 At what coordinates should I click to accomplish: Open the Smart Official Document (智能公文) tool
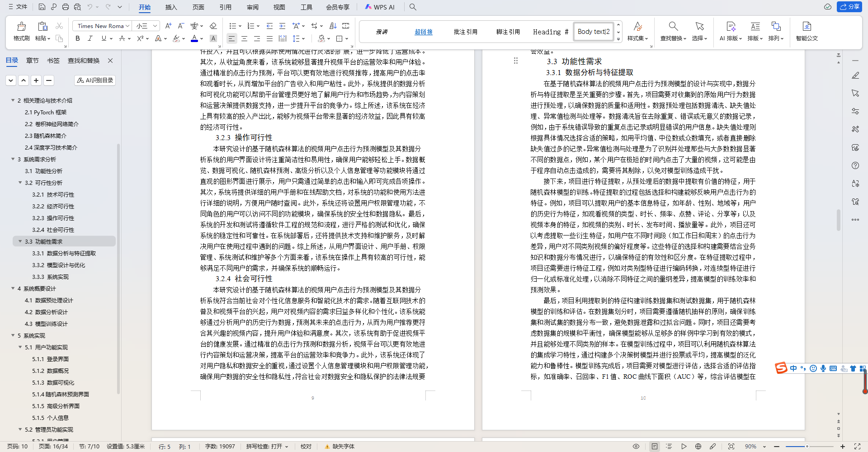(x=807, y=31)
